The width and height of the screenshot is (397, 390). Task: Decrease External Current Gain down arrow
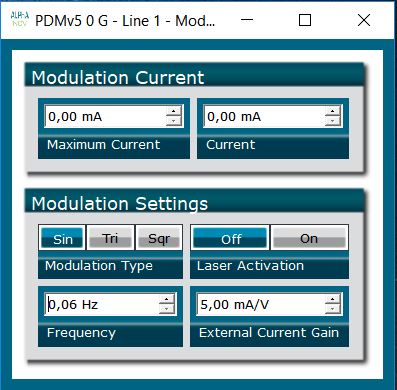pyautogui.click(x=332, y=309)
